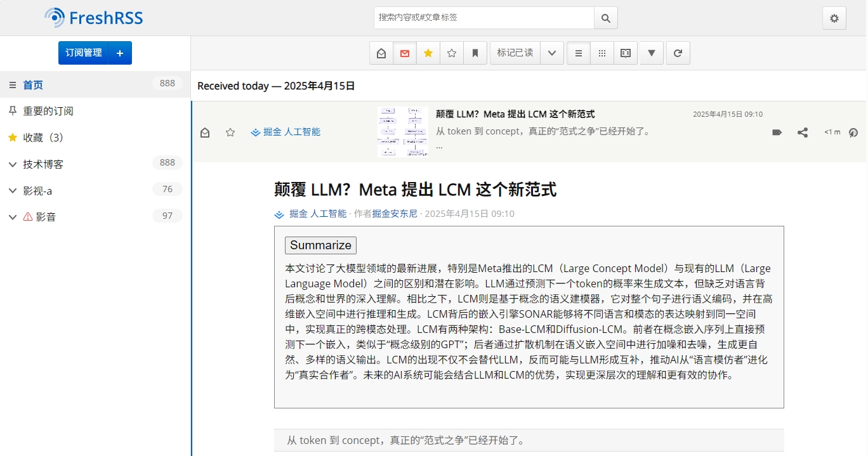Focus the search input field

[484, 18]
